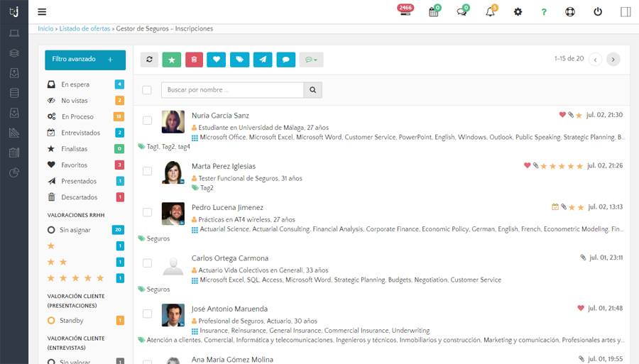The height and width of the screenshot is (364, 639).
Task: Filter by Sin asignar rating
Action: pos(86,230)
